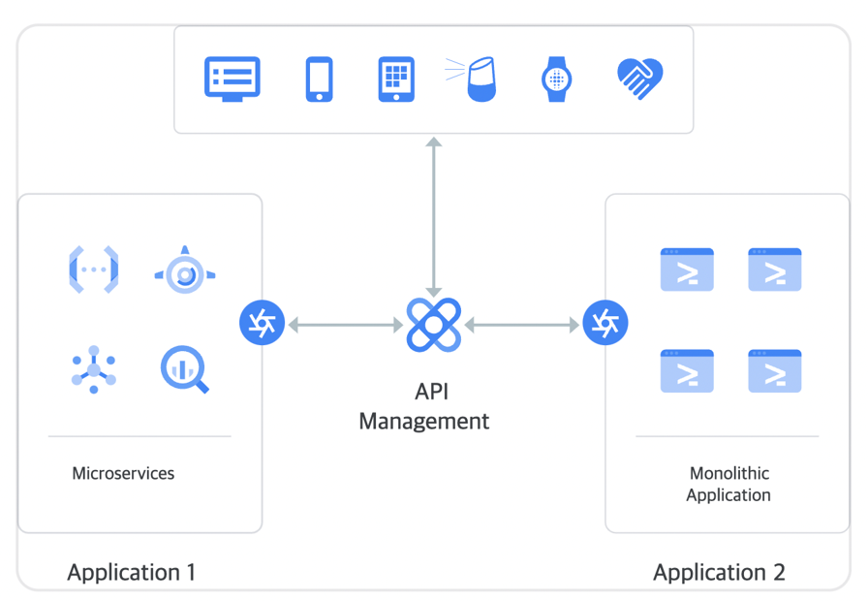Image resolution: width=868 pixels, height=601 pixels.
Task: Select the central API Management logo icon
Action: coord(434,324)
